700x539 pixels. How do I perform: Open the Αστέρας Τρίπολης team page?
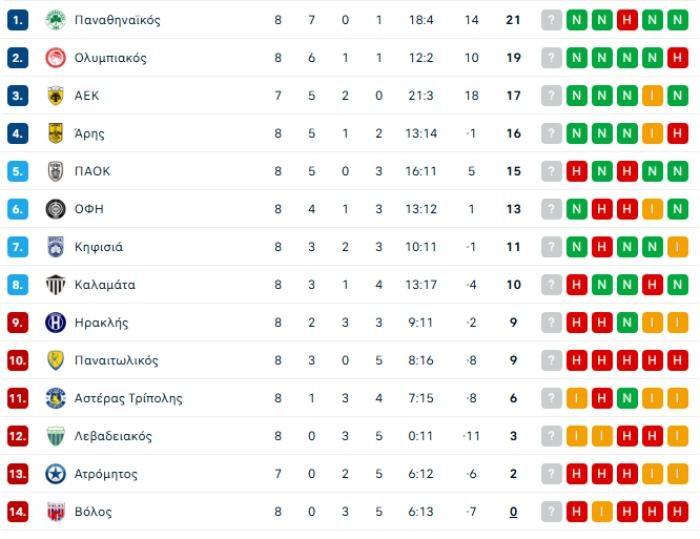coord(129,398)
